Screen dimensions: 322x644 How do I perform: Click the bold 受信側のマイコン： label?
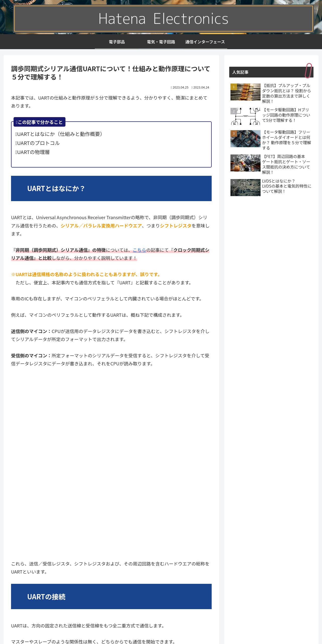(31, 356)
